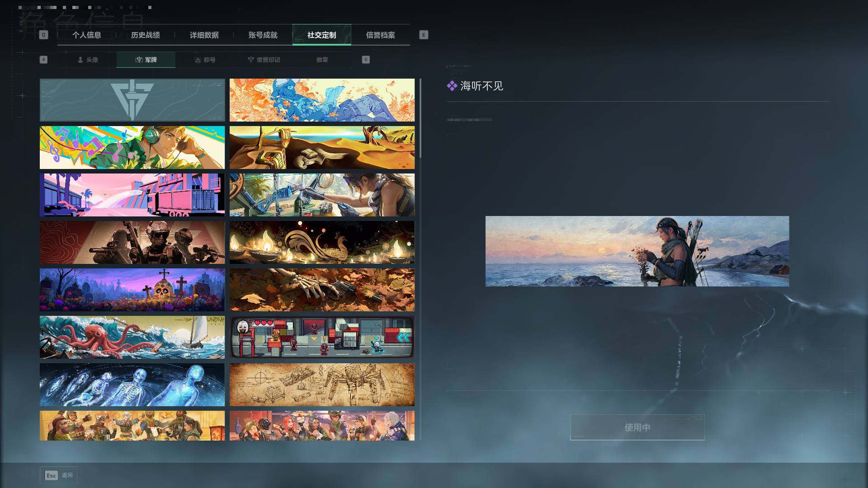868x488 pixels.
Task: Select the soldiers squad red dog tag
Action: coord(132,243)
